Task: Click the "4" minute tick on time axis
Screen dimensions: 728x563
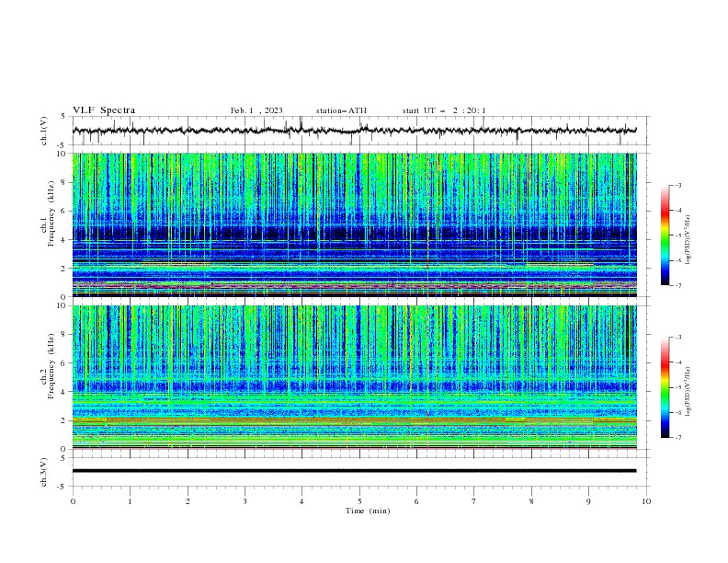Action: click(x=301, y=501)
